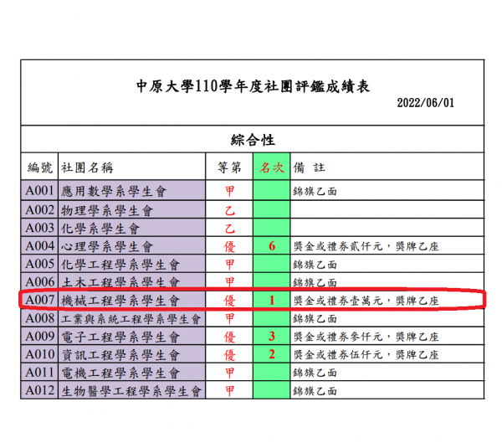This screenshot has height=448, width=502.
Task: Select cell A005
Action: [x=39, y=264]
